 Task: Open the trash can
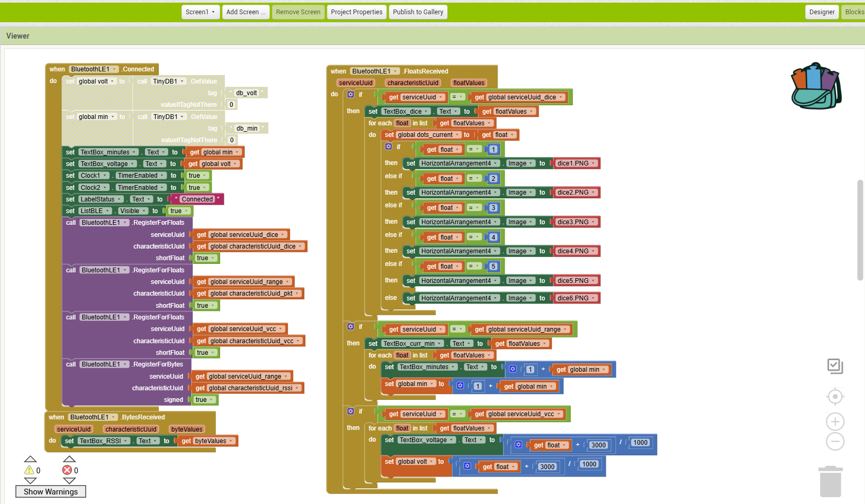click(x=831, y=481)
